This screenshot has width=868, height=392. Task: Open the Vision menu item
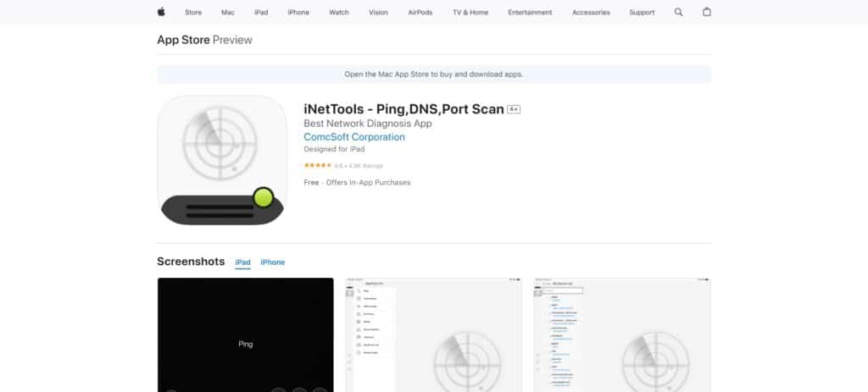pyautogui.click(x=378, y=12)
